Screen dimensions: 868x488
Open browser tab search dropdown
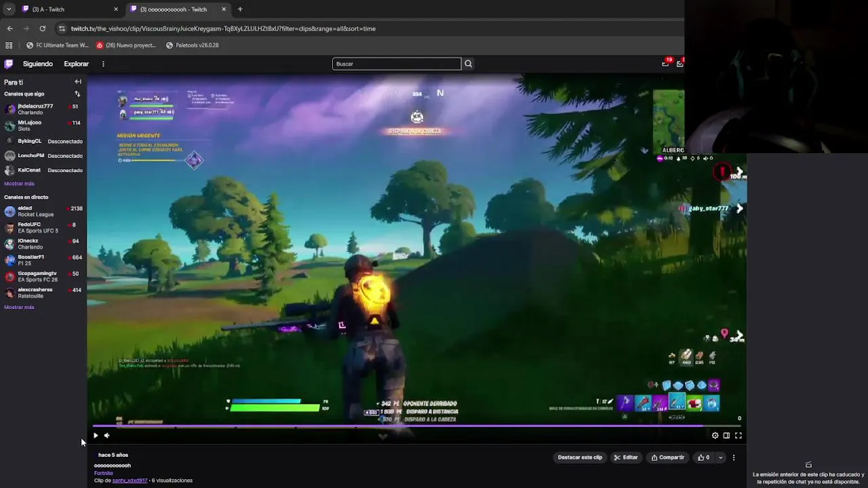tap(9, 9)
